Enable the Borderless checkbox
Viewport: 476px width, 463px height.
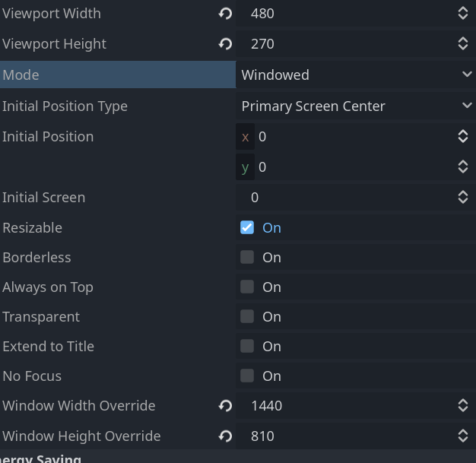tap(247, 257)
